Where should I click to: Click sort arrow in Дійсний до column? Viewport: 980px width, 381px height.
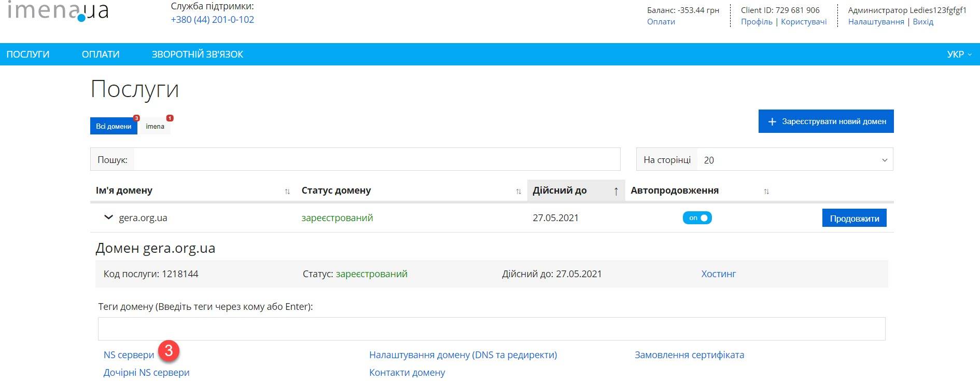[616, 192]
